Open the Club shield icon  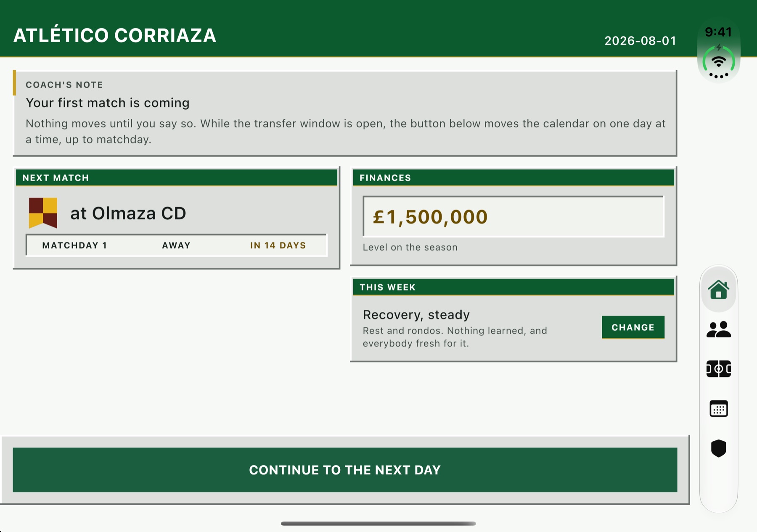(x=718, y=448)
